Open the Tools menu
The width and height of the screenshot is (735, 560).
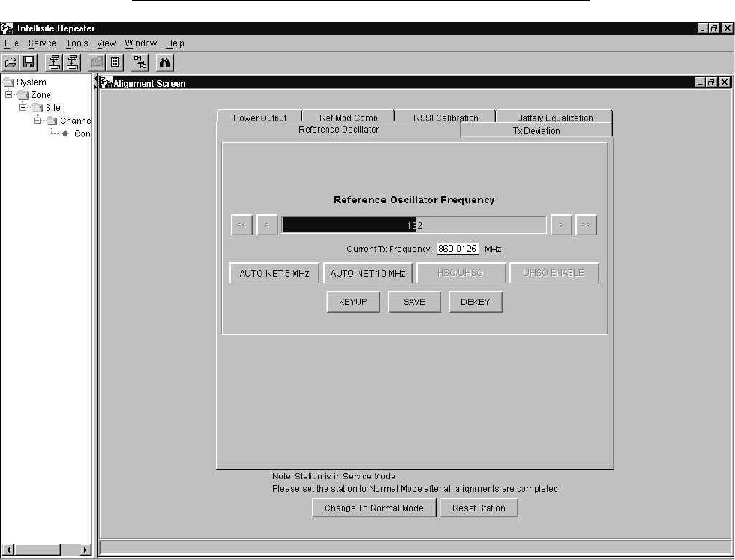point(76,43)
